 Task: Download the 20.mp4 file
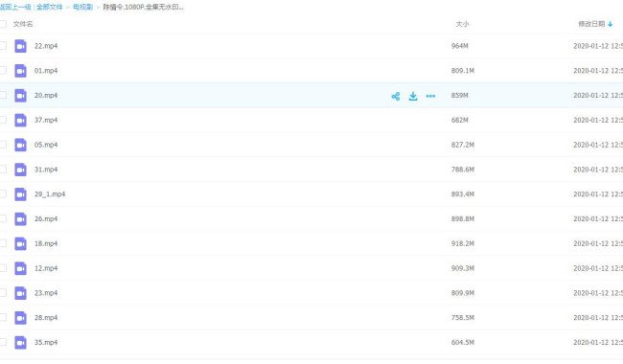(x=413, y=96)
